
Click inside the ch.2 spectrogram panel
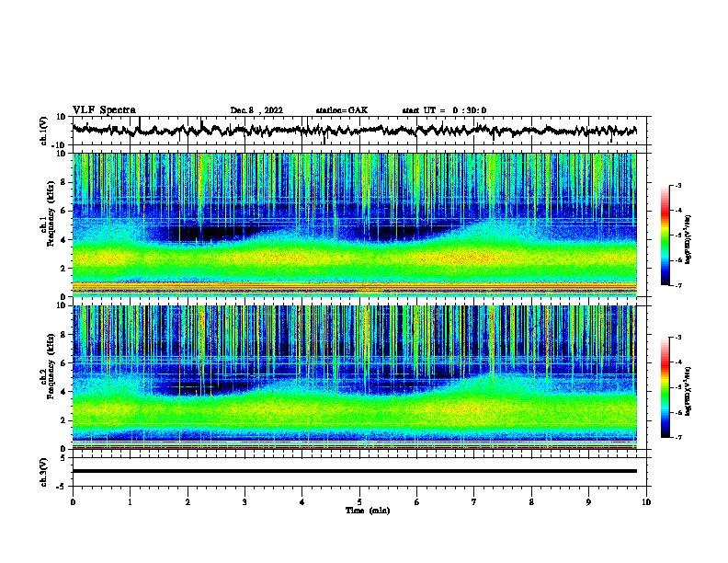(354, 377)
